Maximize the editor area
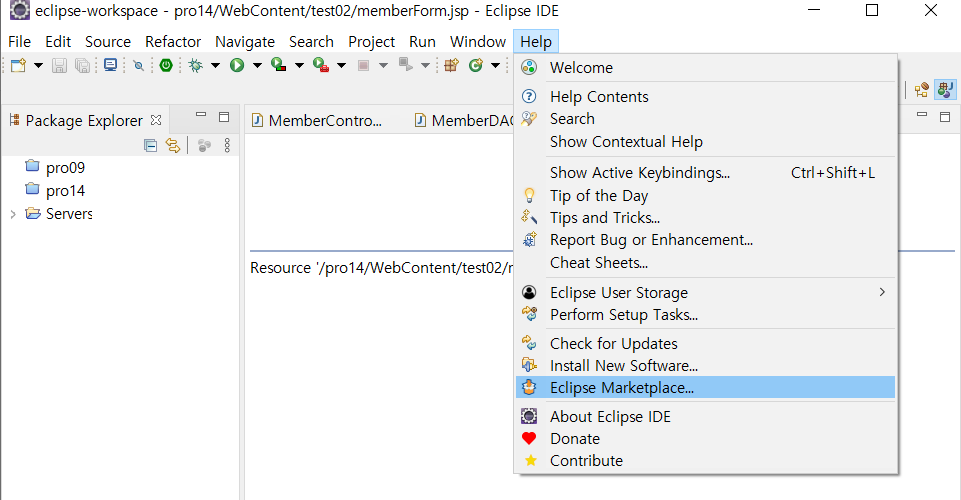 tap(945, 116)
